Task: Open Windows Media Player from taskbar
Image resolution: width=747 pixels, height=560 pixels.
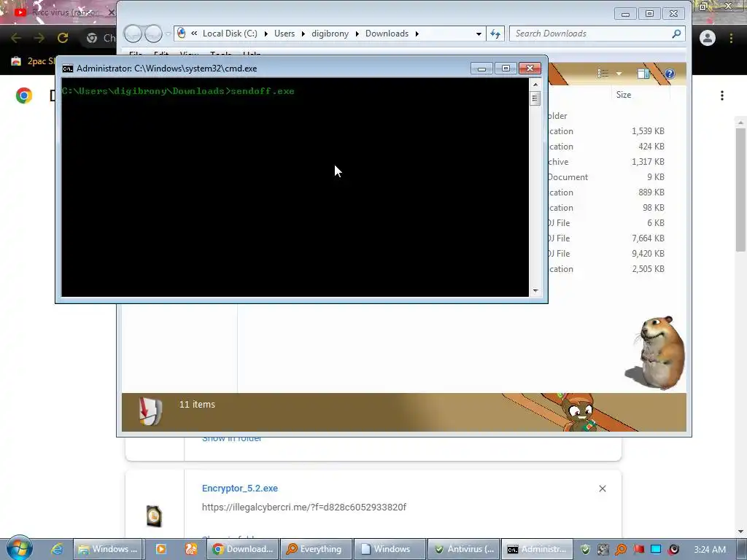Action: click(161, 549)
